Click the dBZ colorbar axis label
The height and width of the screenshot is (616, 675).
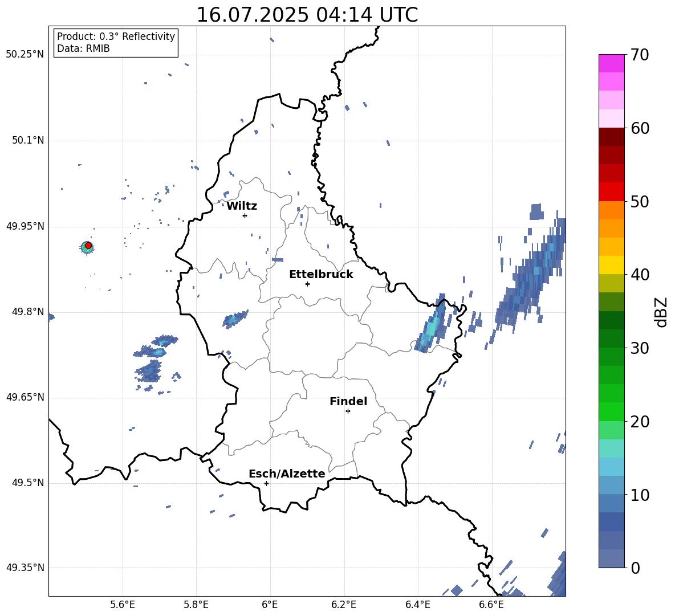point(662,312)
